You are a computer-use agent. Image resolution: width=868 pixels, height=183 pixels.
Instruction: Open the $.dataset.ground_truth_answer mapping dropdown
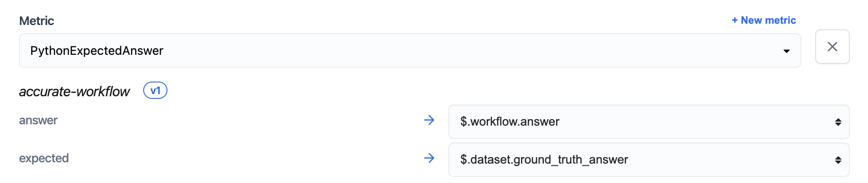(x=648, y=160)
